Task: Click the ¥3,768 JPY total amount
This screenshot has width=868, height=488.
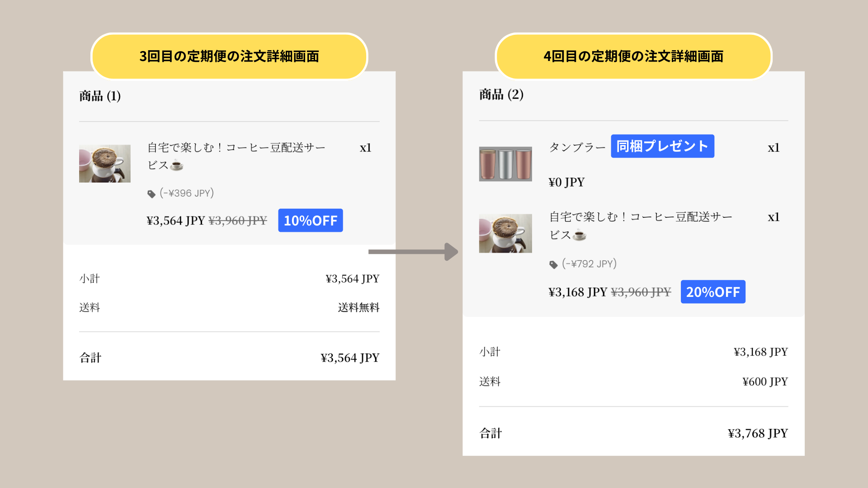Action: [x=758, y=433]
